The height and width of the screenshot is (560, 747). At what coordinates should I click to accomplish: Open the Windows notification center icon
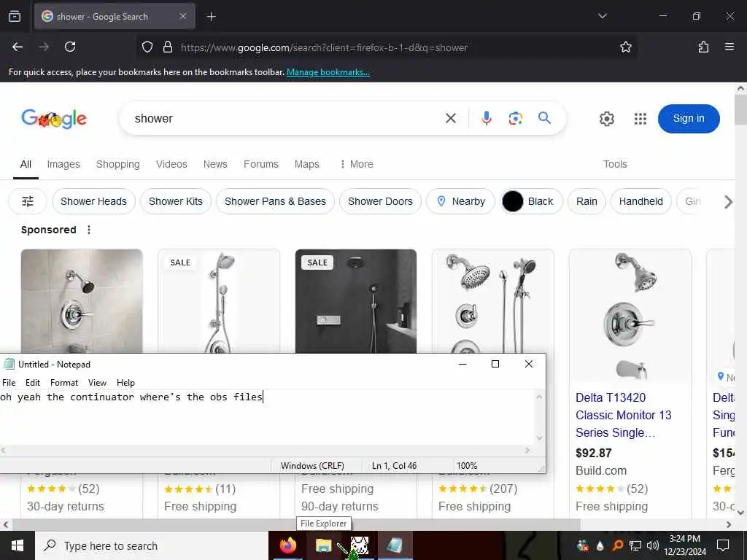723,545
